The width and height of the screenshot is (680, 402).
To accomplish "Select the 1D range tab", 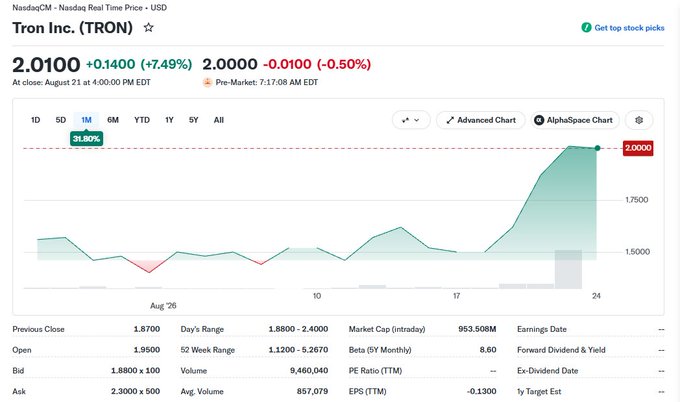I will point(36,120).
